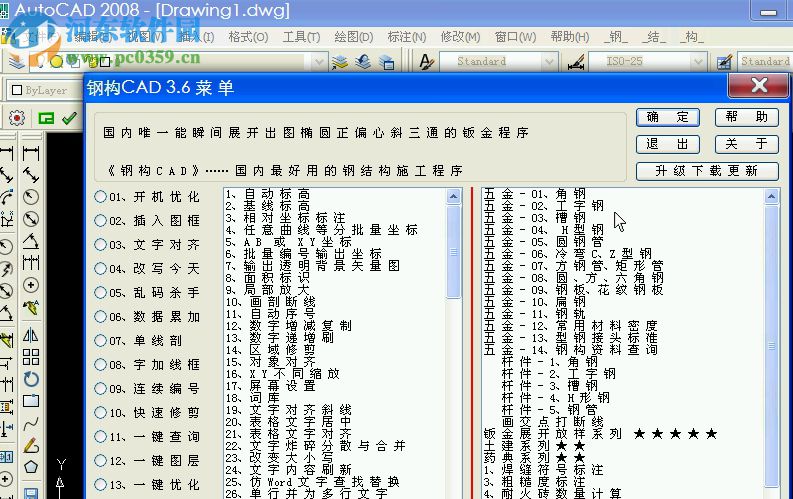Select the Polygon tool
793x499 pixels.
pos(31,467)
